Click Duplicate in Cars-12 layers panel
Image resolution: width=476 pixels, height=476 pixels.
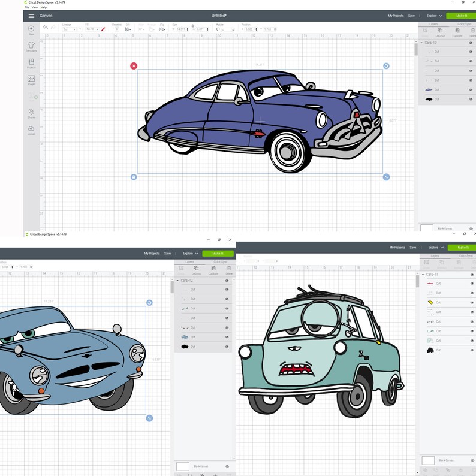(x=213, y=270)
